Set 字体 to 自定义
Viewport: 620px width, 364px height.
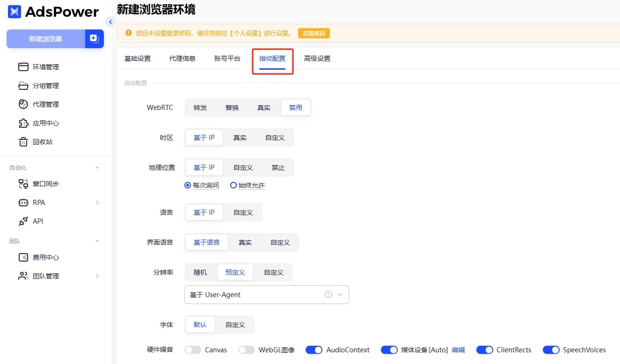pyautogui.click(x=235, y=325)
